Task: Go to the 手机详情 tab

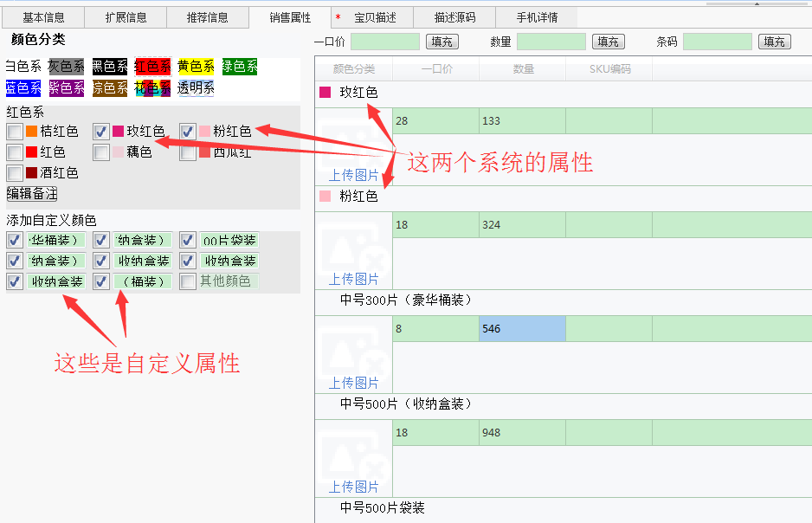Action: 537,17
